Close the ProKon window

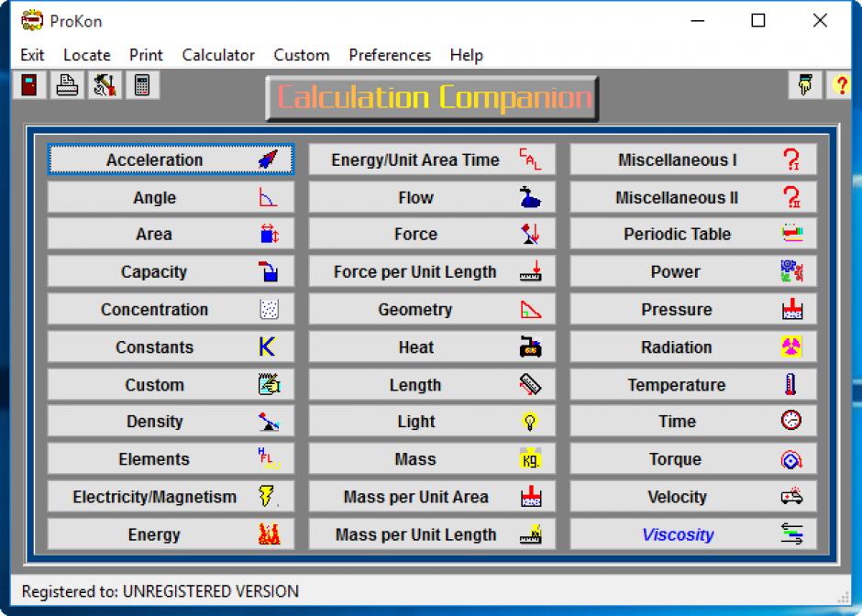click(820, 21)
